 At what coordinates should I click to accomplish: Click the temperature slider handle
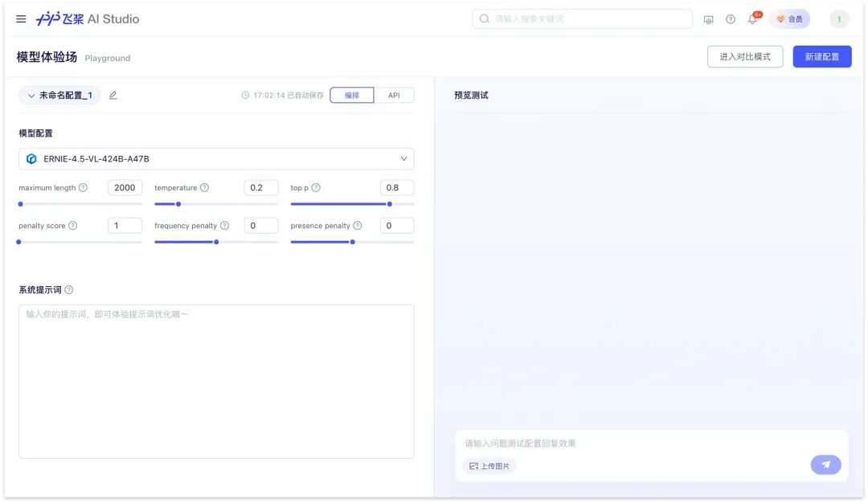pyautogui.click(x=178, y=204)
